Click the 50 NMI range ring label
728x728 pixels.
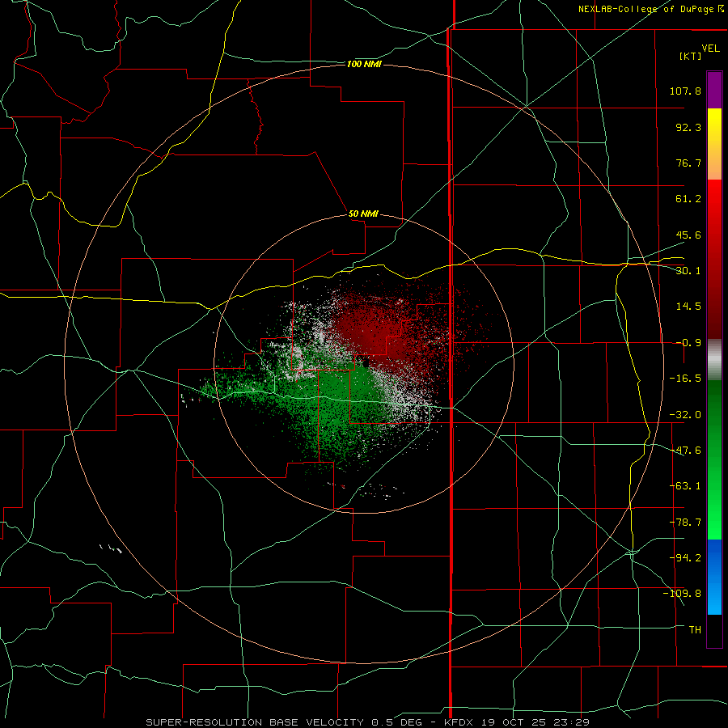click(363, 214)
